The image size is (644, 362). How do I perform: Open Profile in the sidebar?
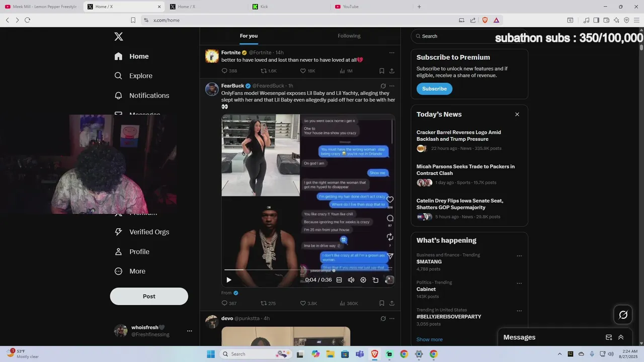pos(131,251)
